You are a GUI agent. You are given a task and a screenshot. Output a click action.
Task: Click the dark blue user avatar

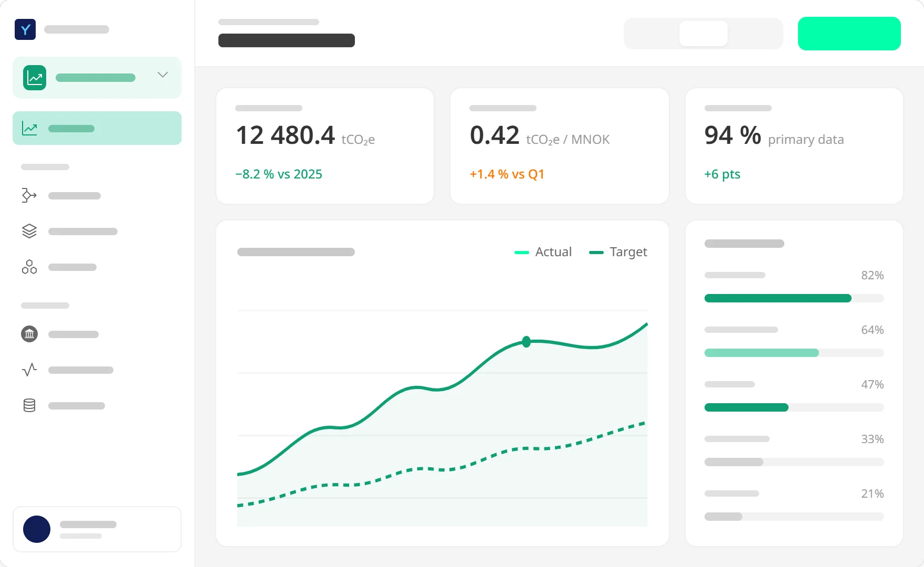click(37, 529)
